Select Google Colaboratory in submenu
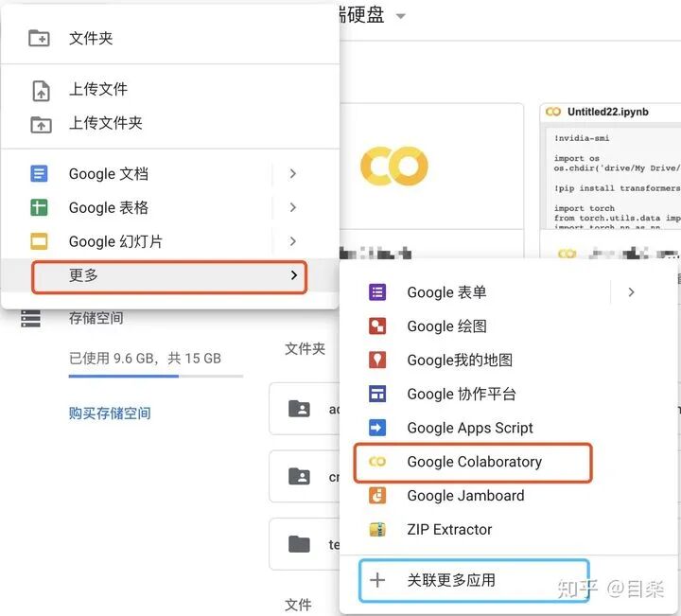 (508, 462)
